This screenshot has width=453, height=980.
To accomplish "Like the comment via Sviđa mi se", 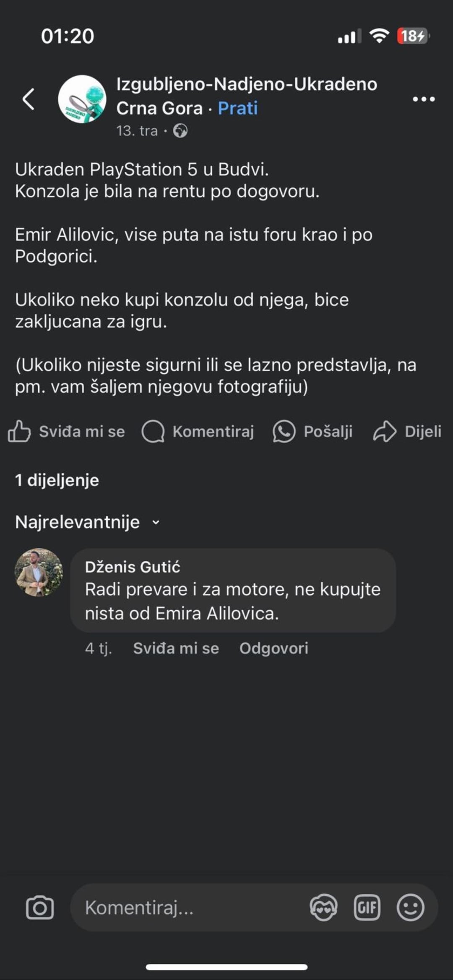I will coord(176,648).
